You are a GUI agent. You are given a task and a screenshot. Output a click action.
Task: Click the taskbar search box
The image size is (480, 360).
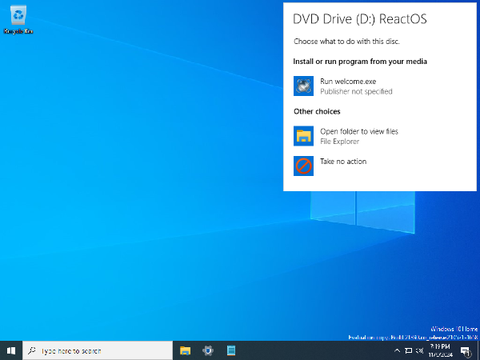pos(98,351)
